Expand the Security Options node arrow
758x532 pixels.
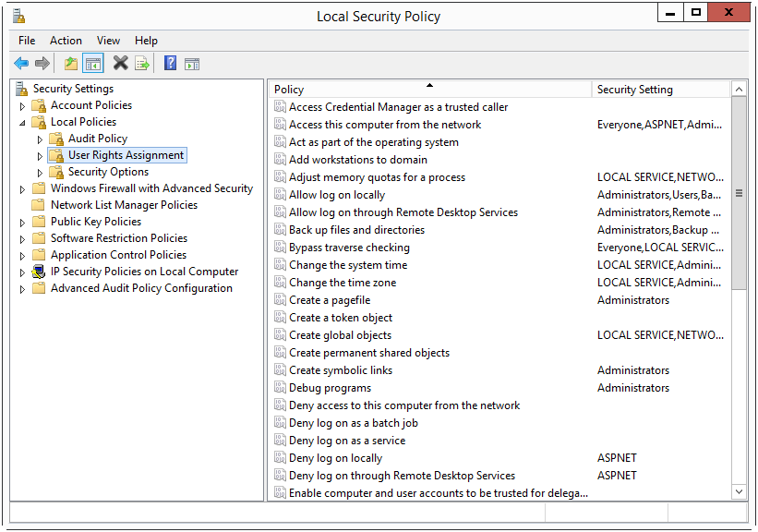(x=40, y=173)
